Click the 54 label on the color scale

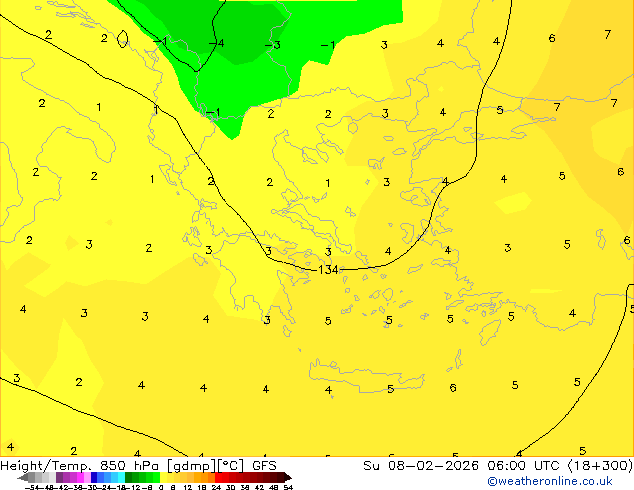tap(288, 488)
